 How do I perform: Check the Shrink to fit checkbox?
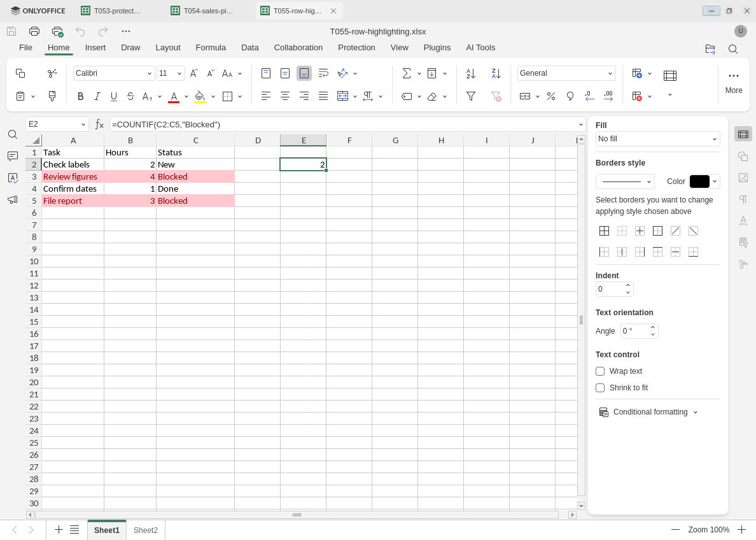[x=600, y=388]
